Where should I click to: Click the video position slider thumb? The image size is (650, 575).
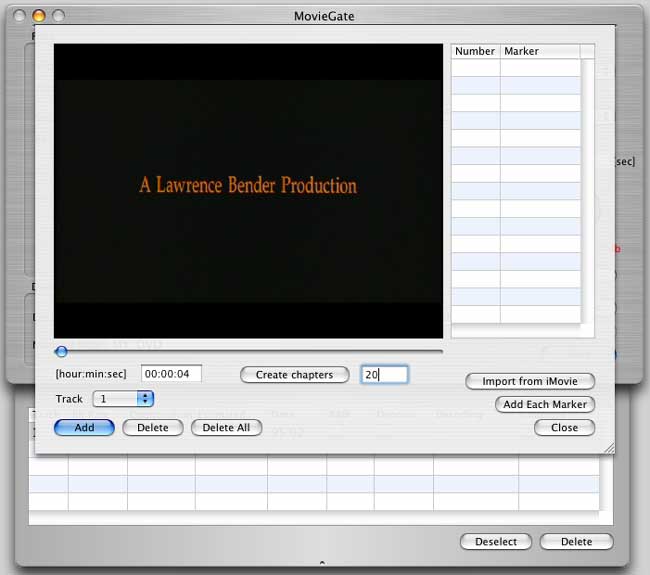62,351
